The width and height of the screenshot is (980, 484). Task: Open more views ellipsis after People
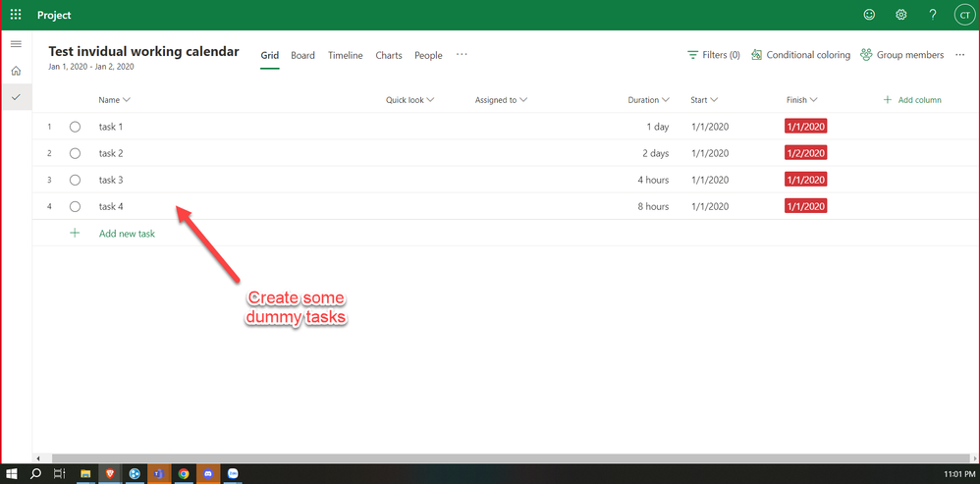tap(462, 54)
